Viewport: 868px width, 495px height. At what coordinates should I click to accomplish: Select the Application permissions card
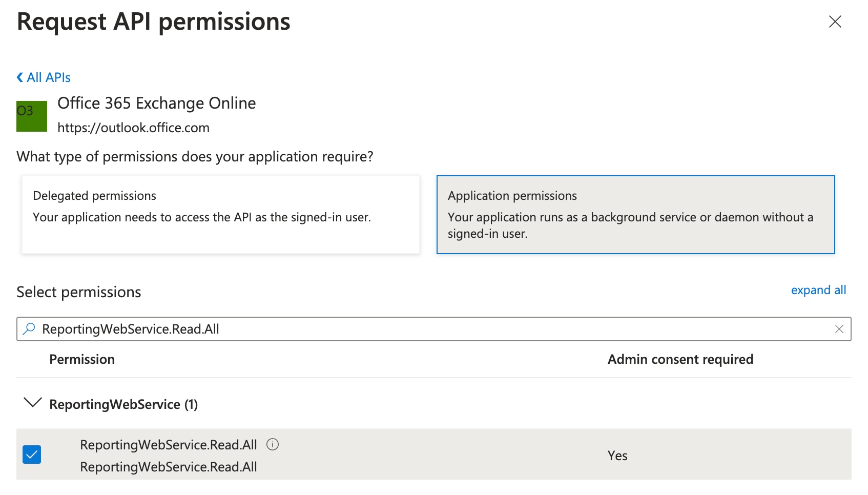636,215
